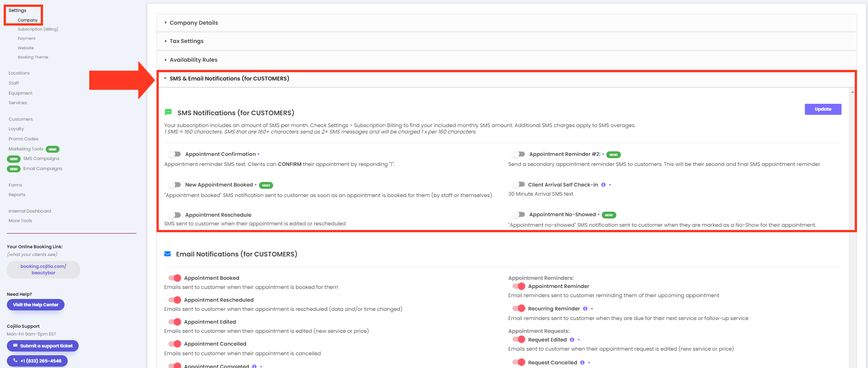Expand the Company Details section
The height and width of the screenshot is (368, 868).
click(x=194, y=23)
